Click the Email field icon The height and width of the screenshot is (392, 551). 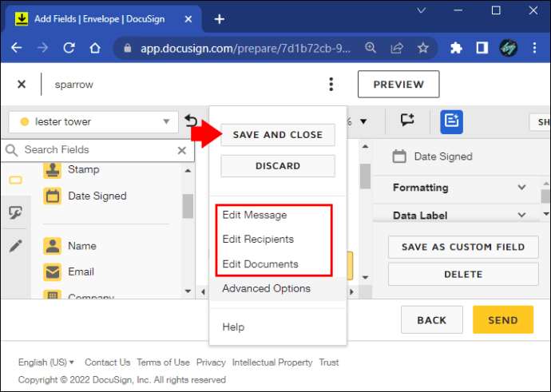[53, 272]
